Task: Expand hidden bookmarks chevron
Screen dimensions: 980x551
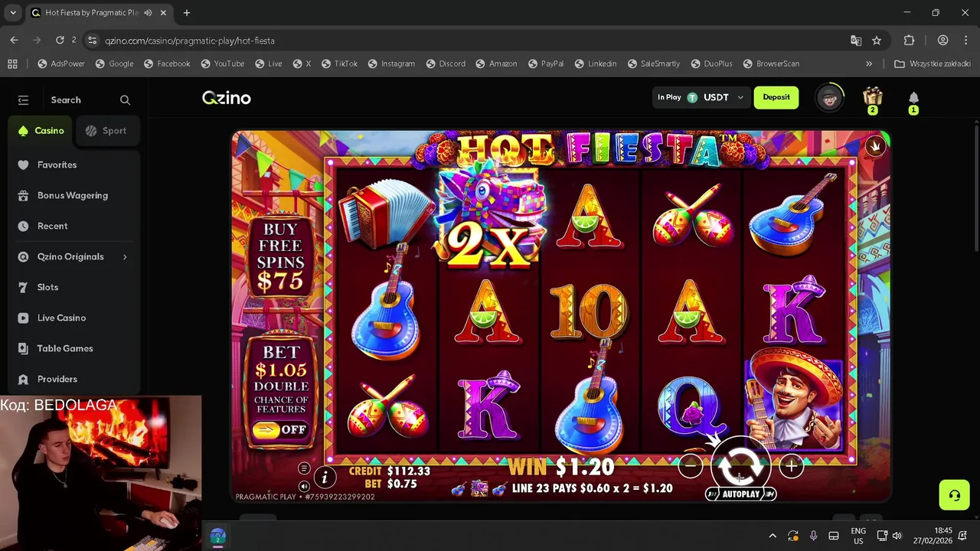Action: pyautogui.click(x=869, y=64)
